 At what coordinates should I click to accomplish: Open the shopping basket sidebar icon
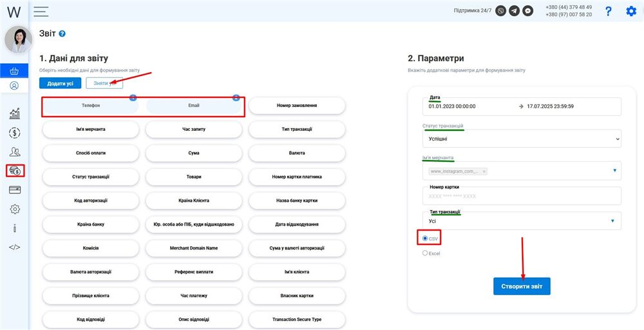click(x=14, y=71)
